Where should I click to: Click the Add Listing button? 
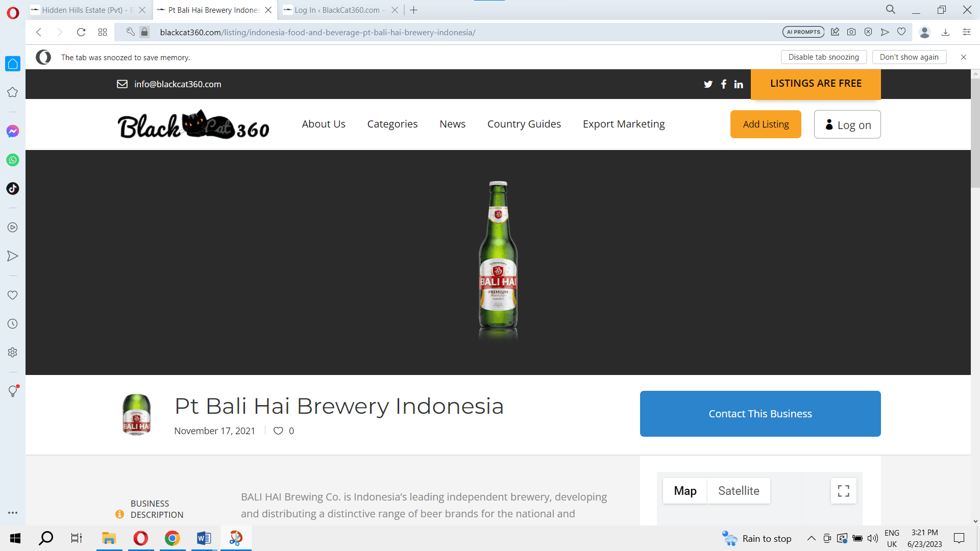click(766, 124)
